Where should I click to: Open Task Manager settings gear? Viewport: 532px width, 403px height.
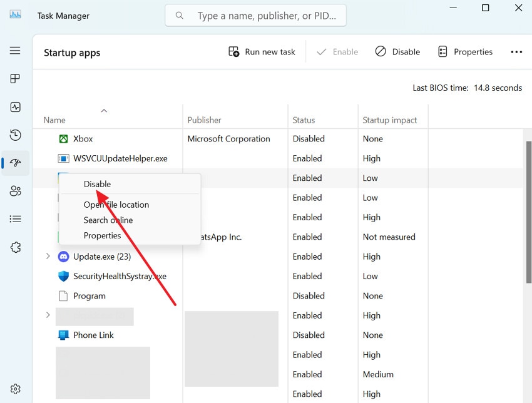pyautogui.click(x=15, y=388)
